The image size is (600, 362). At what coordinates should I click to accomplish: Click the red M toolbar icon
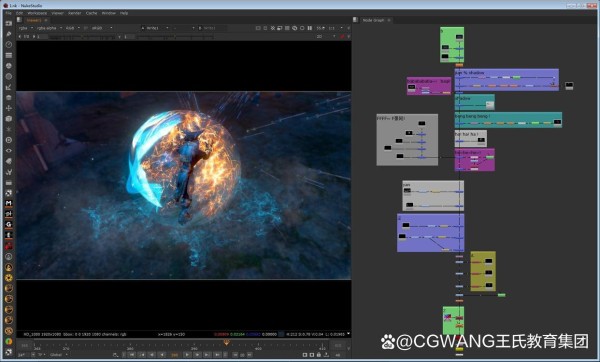coord(9,203)
